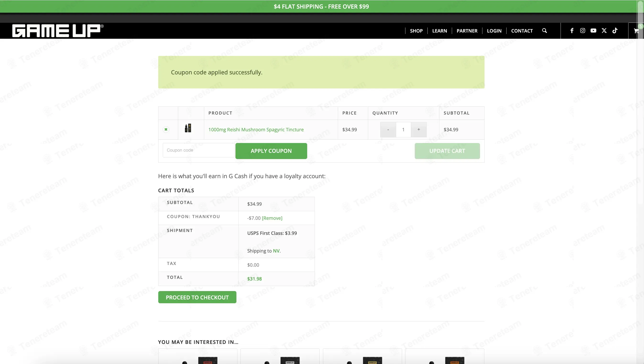Open the LEARN menu item
This screenshot has width=644, height=364.
pyautogui.click(x=440, y=31)
